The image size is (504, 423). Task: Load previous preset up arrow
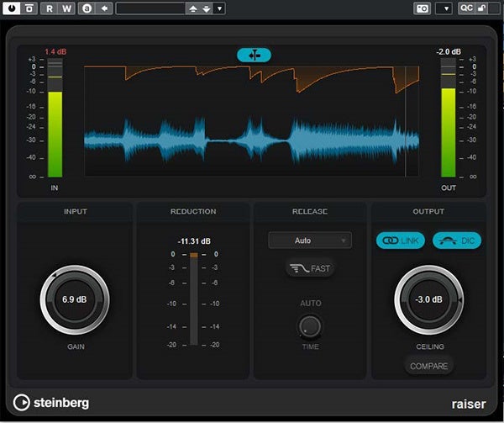(192, 8)
